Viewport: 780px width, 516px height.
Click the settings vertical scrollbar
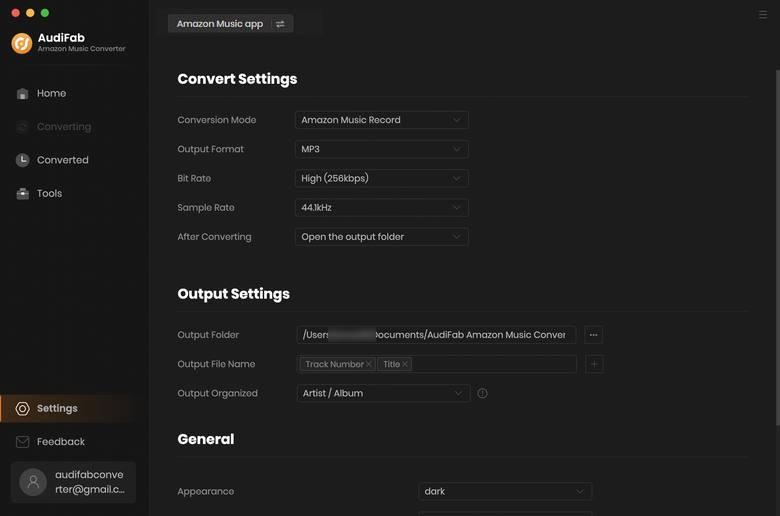point(777,247)
